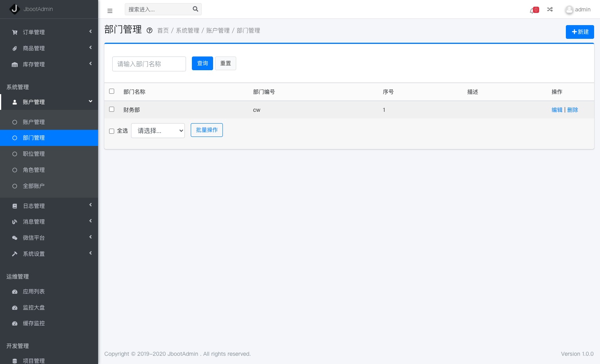The image size is (600, 364).
Task: Click the 序号 column header
Action: click(388, 92)
